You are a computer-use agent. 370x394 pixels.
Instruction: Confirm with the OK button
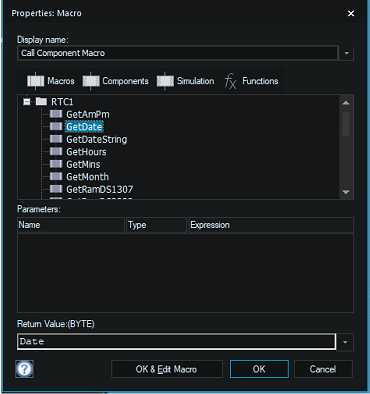pyautogui.click(x=259, y=369)
